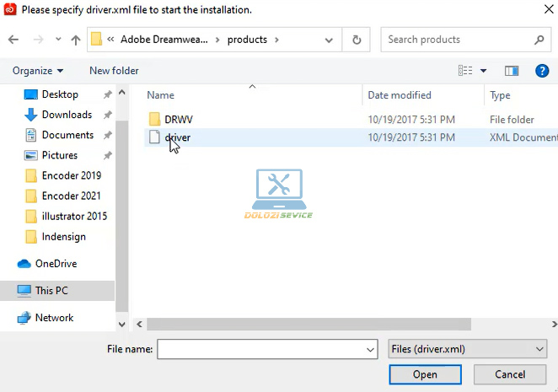The width and height of the screenshot is (558, 392).
Task: Select the driver XML file
Action: pyautogui.click(x=177, y=137)
